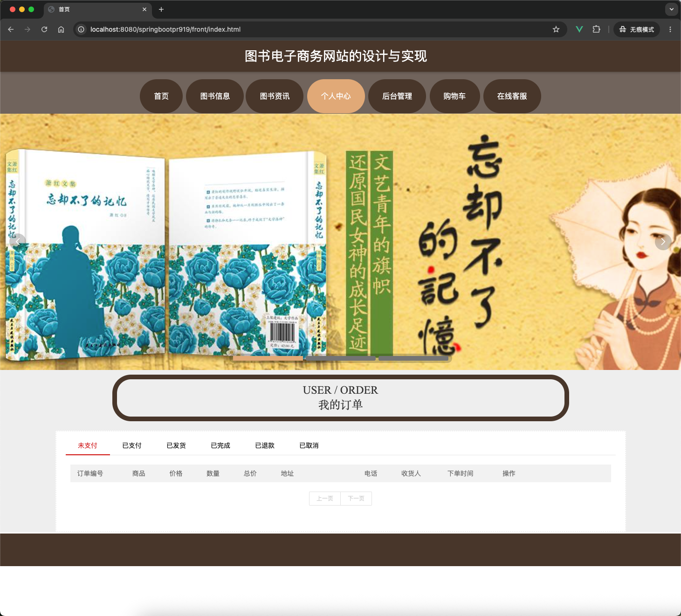Bookmark this page with the star icon
The width and height of the screenshot is (681, 616).
point(556,29)
